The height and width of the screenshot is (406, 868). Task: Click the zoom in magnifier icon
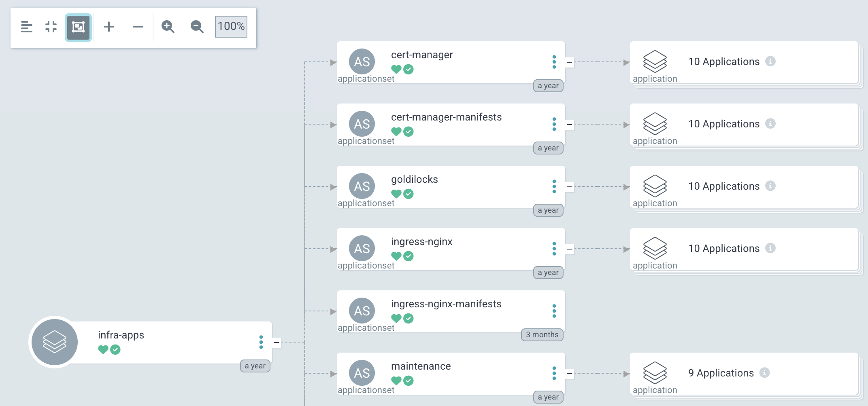pos(168,27)
